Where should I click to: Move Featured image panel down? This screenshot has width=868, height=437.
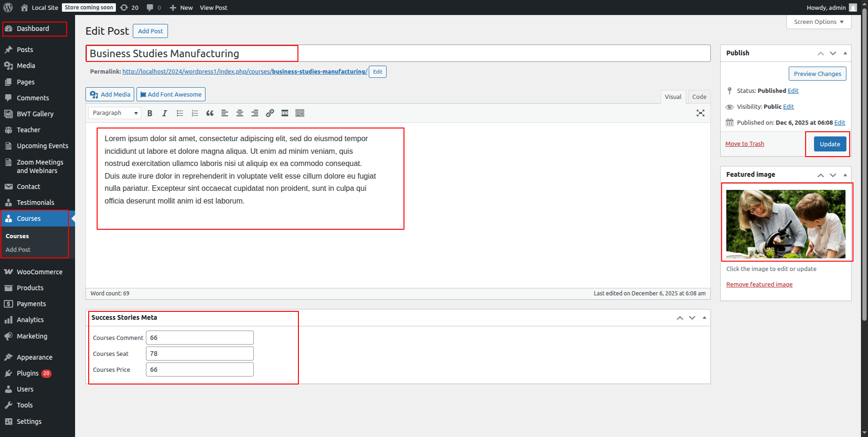click(x=833, y=175)
